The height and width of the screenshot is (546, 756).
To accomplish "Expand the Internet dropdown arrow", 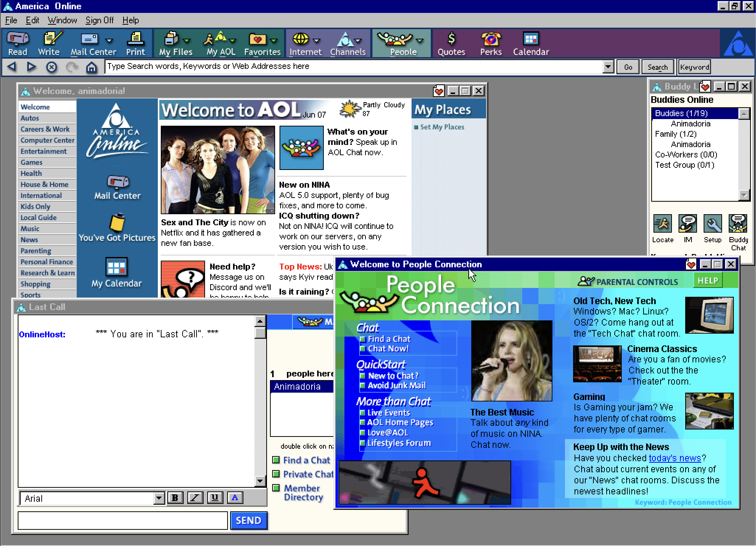I will click(316, 40).
